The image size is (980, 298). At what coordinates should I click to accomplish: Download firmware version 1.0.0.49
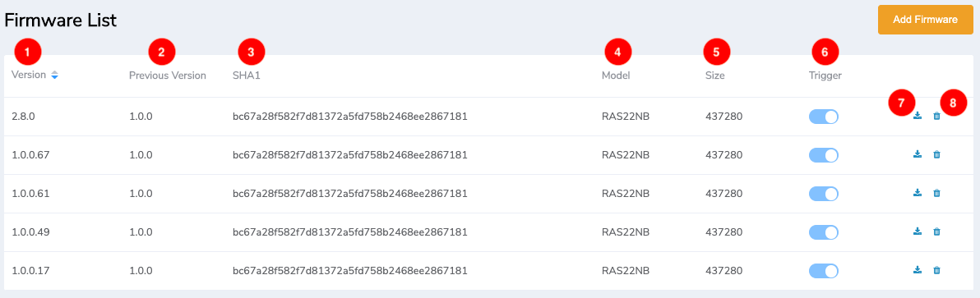917,232
